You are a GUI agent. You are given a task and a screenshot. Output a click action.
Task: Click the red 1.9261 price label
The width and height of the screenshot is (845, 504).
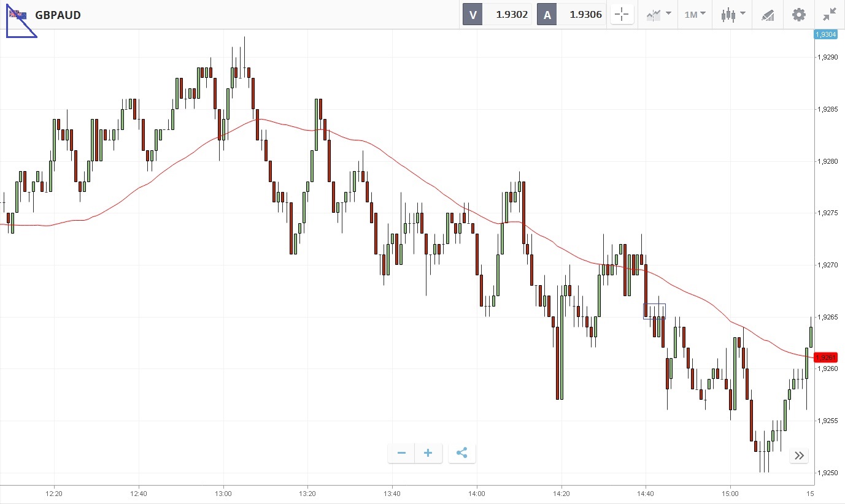[826, 357]
